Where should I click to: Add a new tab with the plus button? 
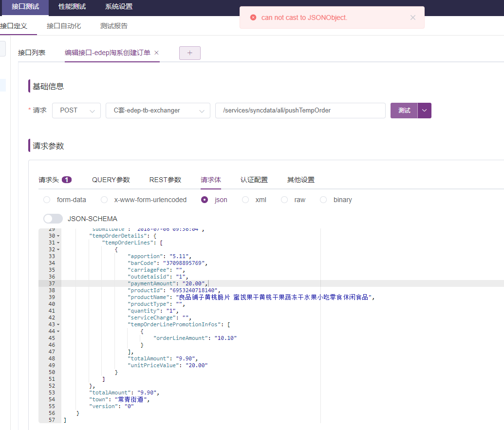pyautogui.click(x=189, y=53)
